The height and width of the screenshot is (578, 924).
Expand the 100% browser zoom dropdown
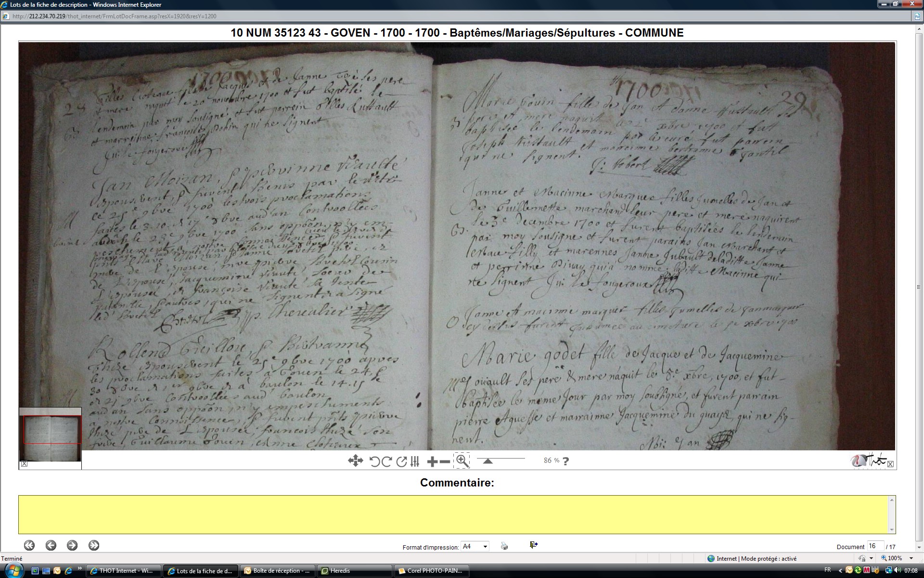click(911, 558)
